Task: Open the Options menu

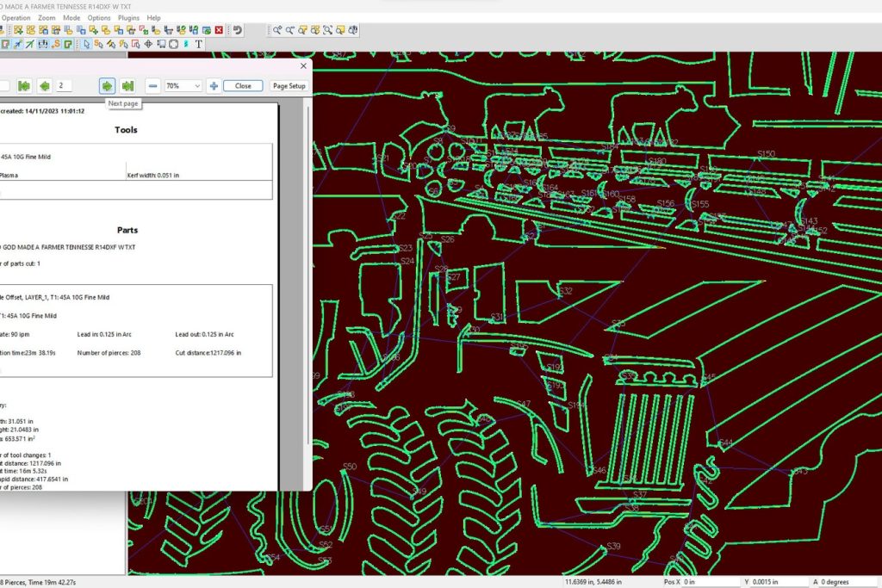Action: click(x=99, y=17)
